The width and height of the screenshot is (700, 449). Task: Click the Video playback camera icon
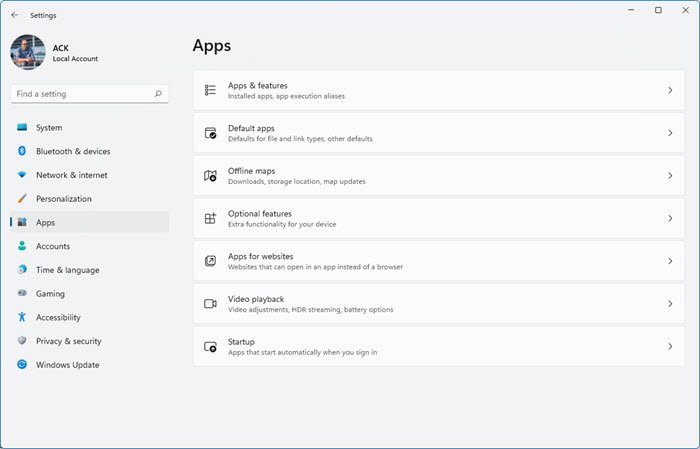pyautogui.click(x=210, y=303)
